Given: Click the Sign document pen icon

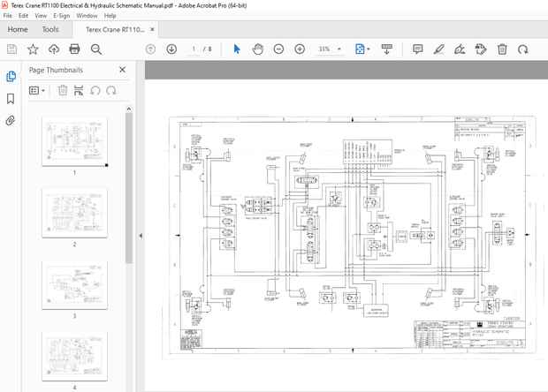Looking at the screenshot, I should pos(460,49).
